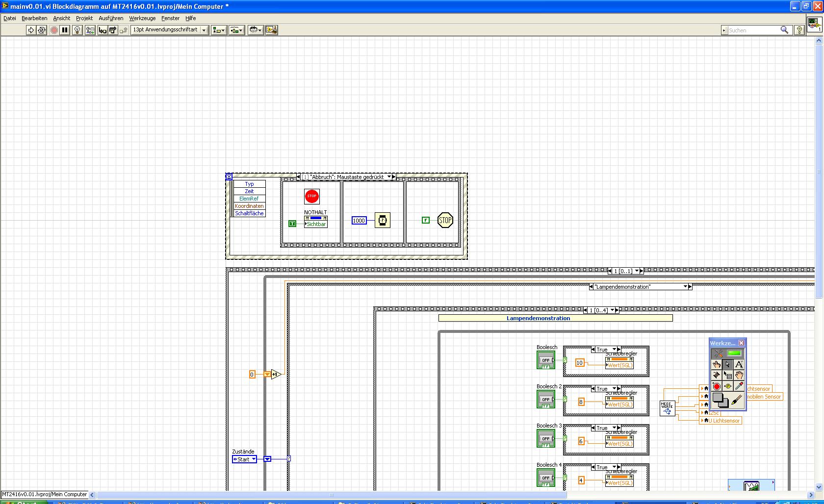Select the Object Shortcut Menu tool
Viewport: 824px width, 504px height.
728,376
